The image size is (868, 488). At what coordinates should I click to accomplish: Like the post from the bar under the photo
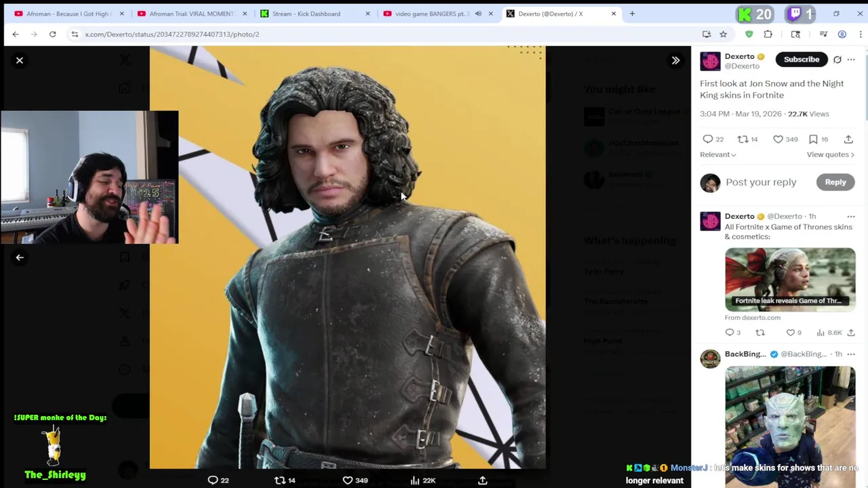347,480
